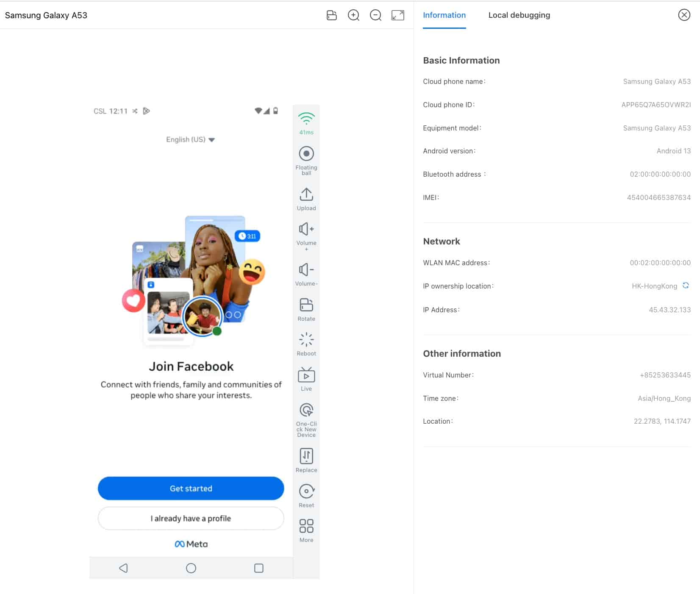Select the Virtual Number +85253633445

665,375
